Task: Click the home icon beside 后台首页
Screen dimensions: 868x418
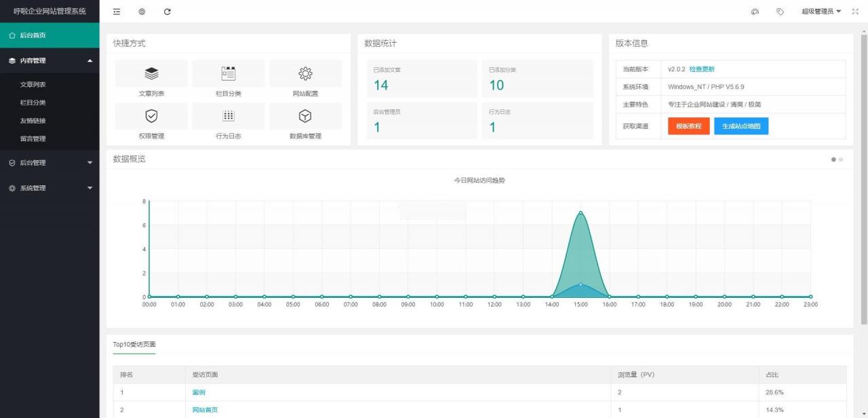Action: (12, 35)
